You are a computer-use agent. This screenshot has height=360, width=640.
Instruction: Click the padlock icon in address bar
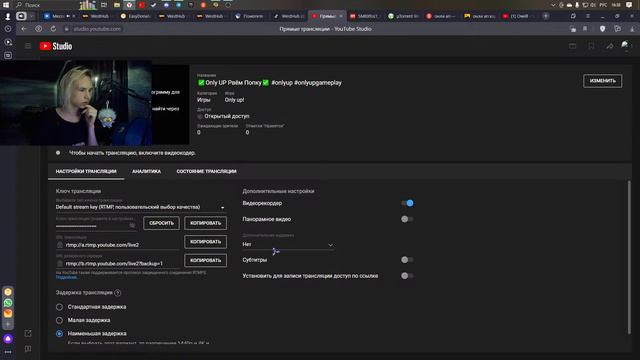[67, 29]
